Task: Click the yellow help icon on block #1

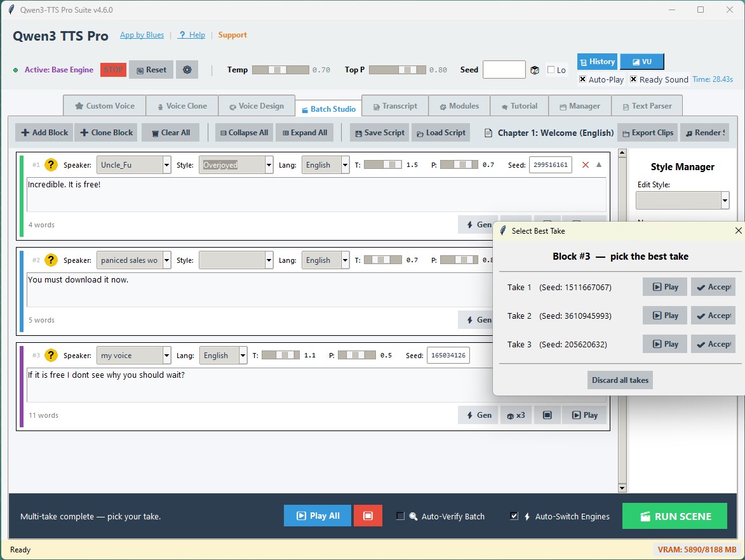Action: click(51, 165)
